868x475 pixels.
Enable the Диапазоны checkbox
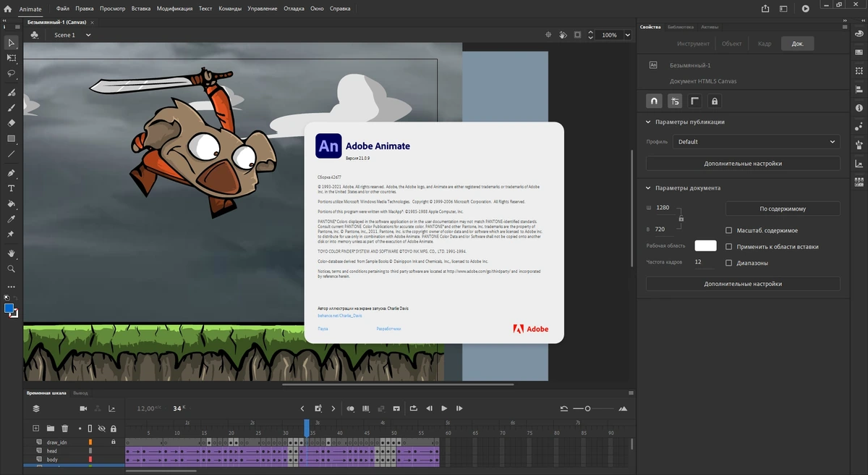(x=729, y=263)
